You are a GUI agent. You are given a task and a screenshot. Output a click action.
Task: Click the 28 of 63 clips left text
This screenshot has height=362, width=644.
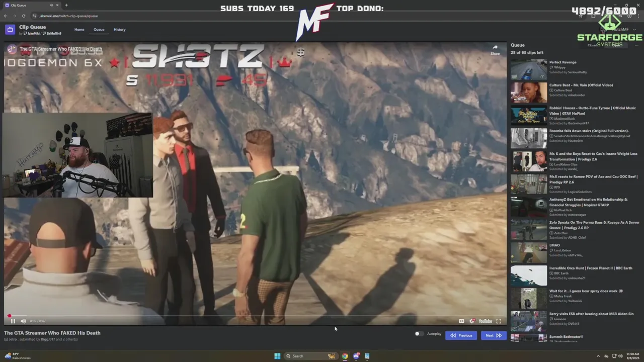click(527, 52)
